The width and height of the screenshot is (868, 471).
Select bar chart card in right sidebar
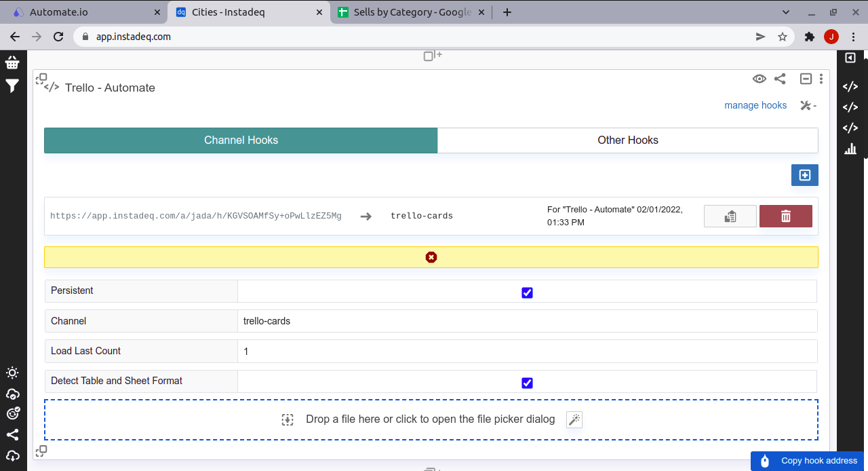point(850,149)
